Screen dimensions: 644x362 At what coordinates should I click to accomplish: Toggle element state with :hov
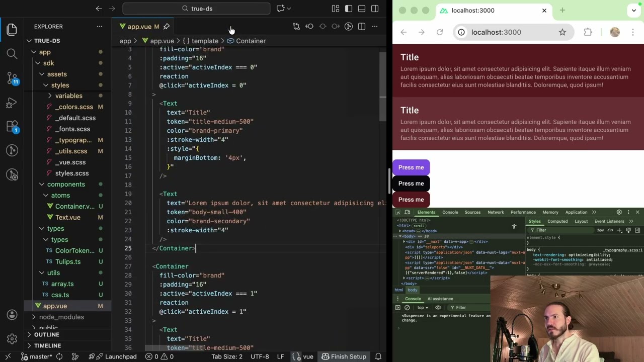(600, 230)
